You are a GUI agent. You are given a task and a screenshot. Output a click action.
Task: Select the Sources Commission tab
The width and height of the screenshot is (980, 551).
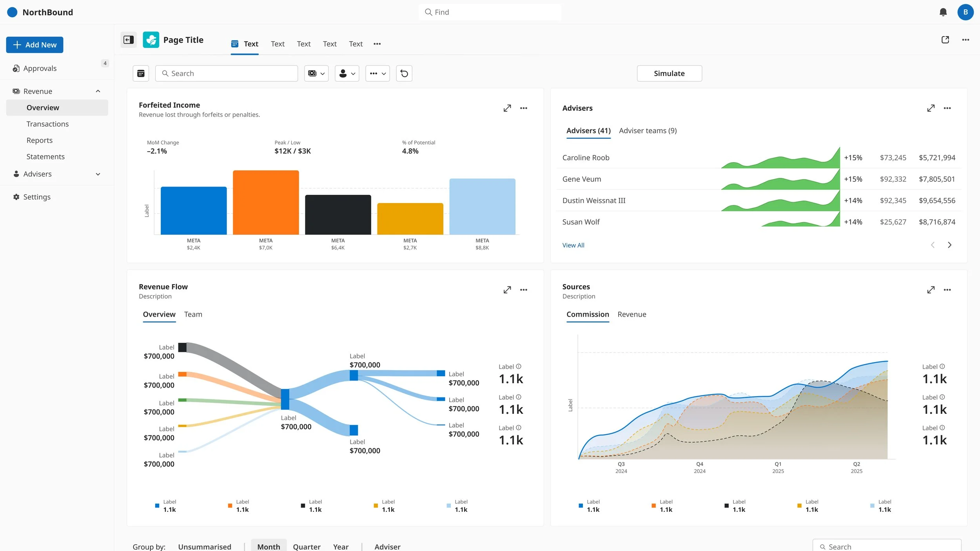(588, 314)
